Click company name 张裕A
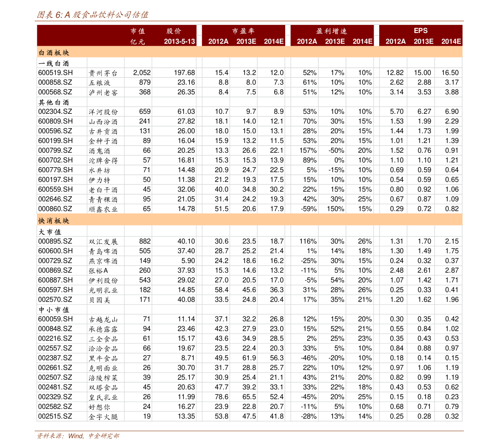 tap(98, 271)
